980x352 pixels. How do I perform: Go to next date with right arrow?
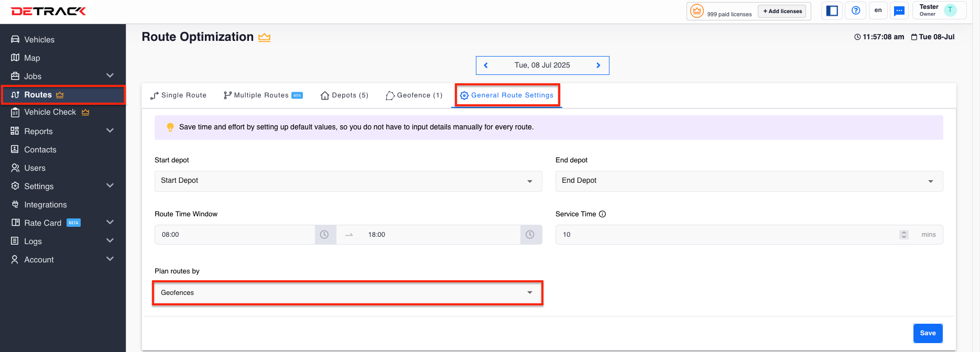598,65
